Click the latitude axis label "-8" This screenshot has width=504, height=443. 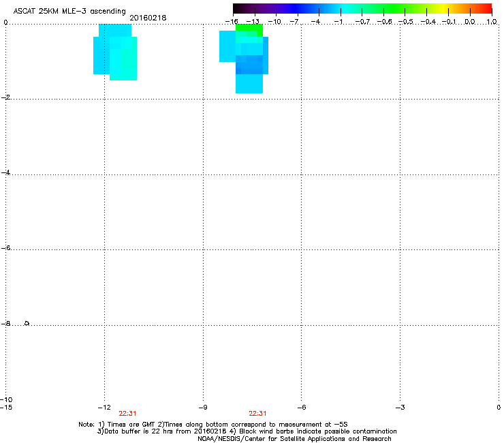click(5, 324)
